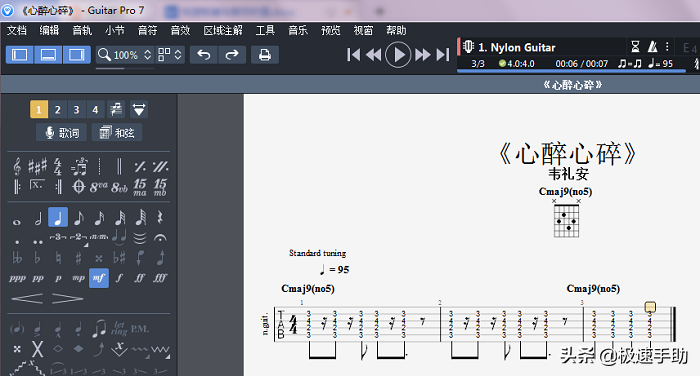Open playback options three-dot menu
This screenshot has height=376, width=700.
coord(667,46)
